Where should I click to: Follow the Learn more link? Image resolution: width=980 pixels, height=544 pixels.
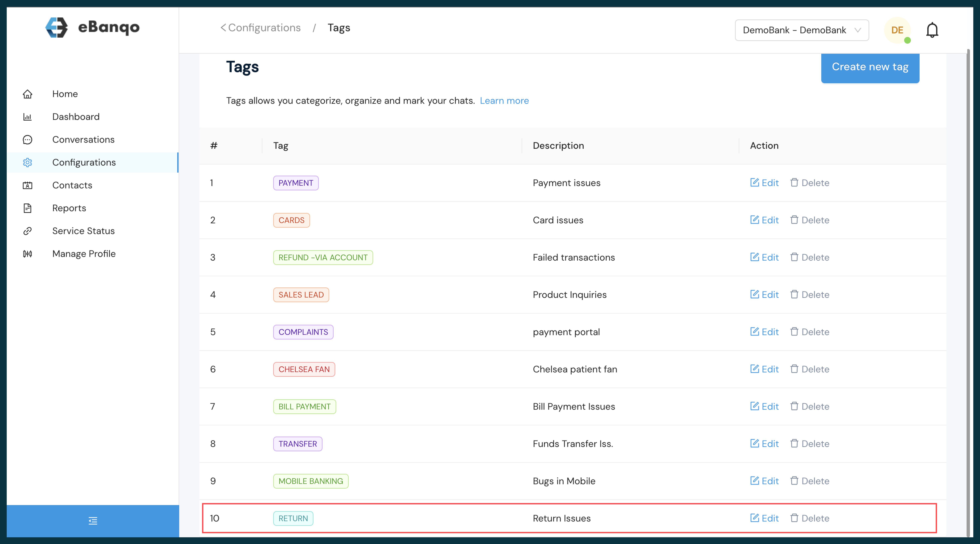tap(504, 101)
